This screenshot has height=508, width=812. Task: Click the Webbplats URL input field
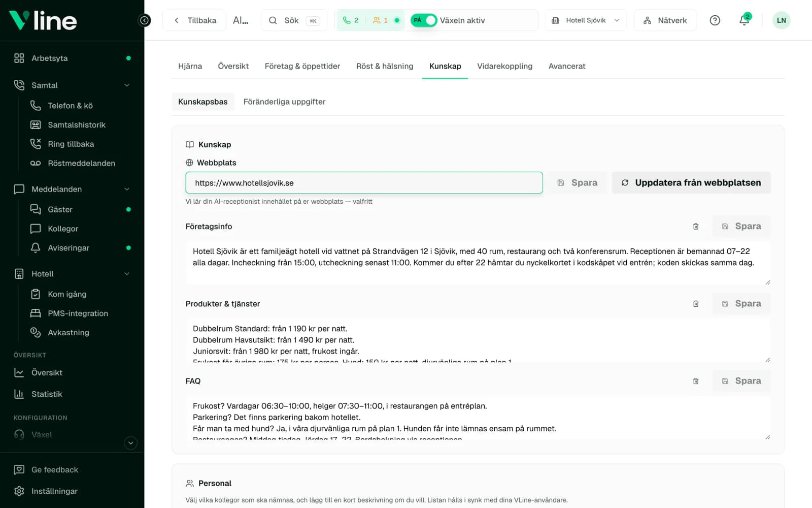pyautogui.click(x=364, y=183)
